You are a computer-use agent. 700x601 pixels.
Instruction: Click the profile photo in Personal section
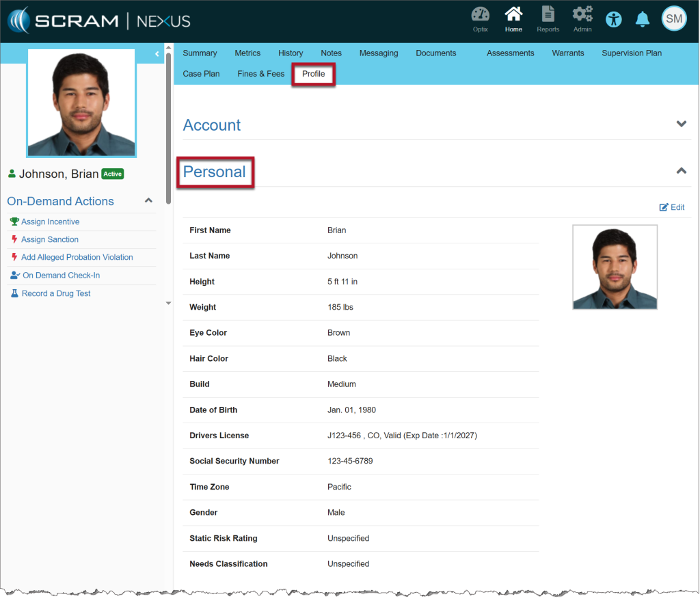(x=615, y=267)
